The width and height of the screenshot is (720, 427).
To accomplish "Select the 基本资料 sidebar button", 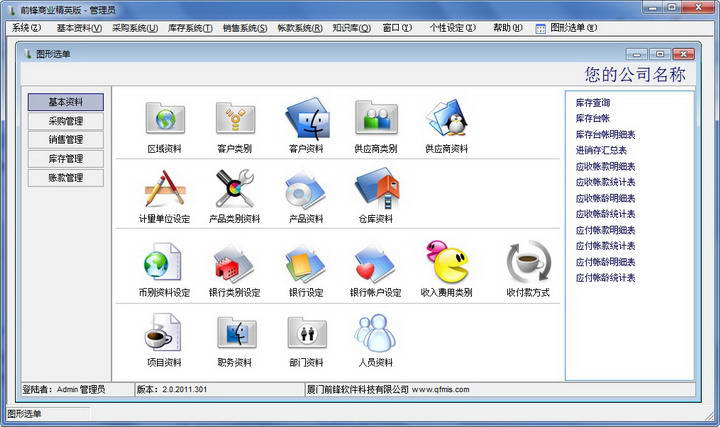I will (x=66, y=102).
